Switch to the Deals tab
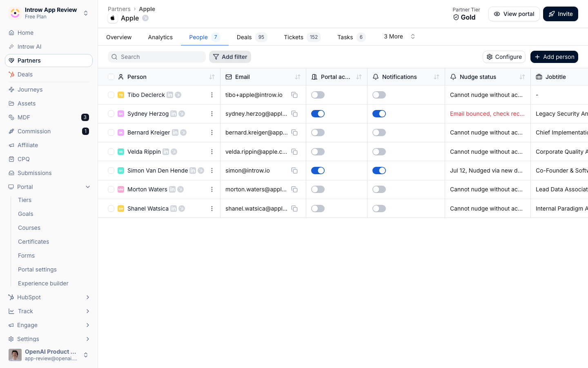Screen dimensions: 588x368 point(252,37)
